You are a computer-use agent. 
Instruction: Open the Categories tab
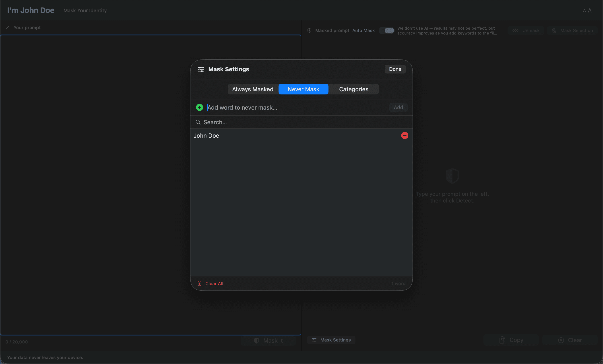354,89
